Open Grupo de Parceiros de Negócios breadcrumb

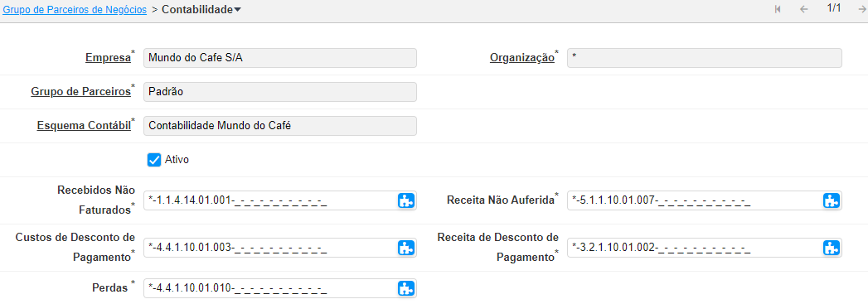75,10
